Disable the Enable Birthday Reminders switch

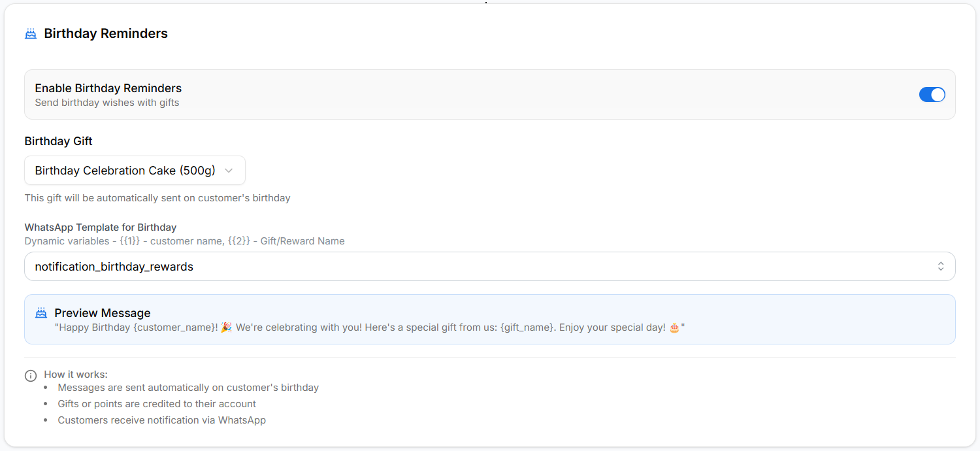click(x=932, y=95)
